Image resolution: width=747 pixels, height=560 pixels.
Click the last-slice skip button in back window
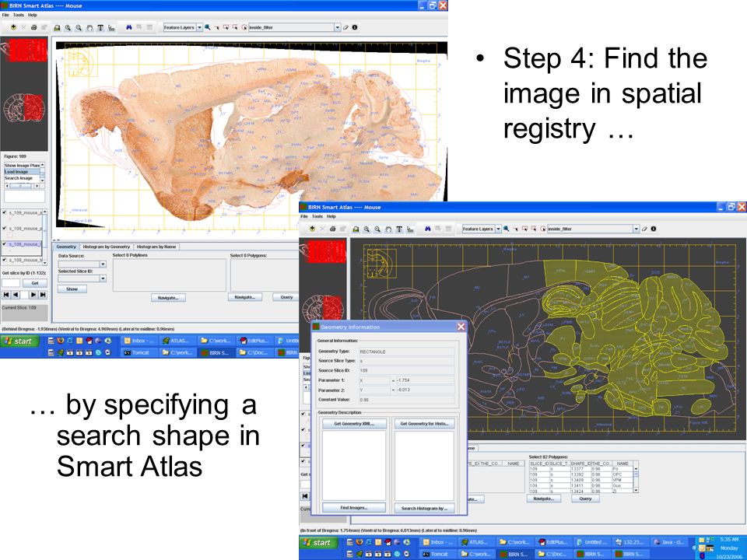pos(42,295)
